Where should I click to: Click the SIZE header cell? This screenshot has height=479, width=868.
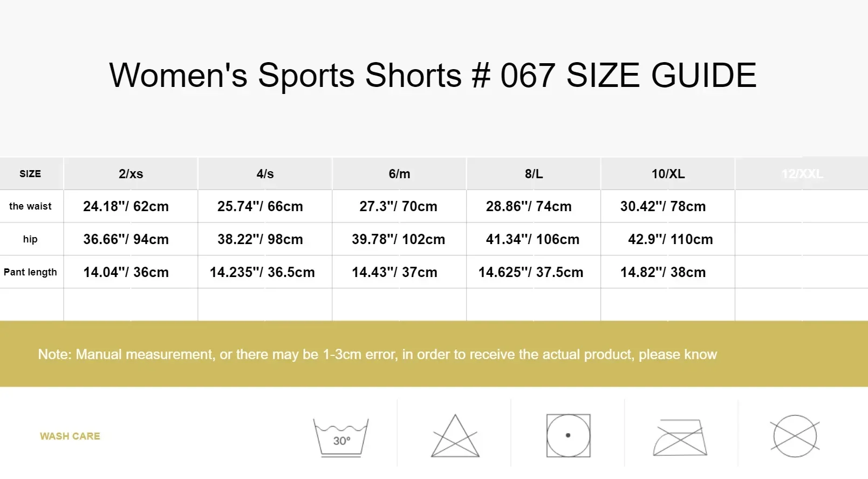[30, 174]
